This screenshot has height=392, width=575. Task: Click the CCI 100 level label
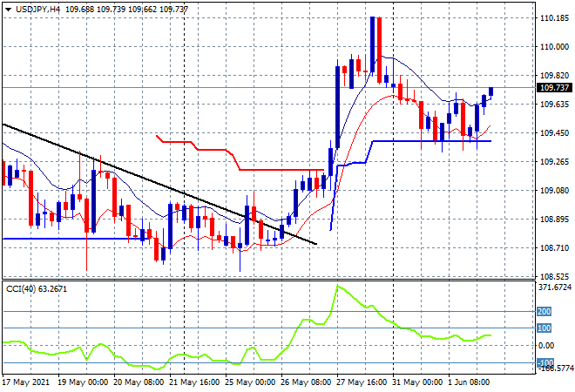(x=544, y=328)
